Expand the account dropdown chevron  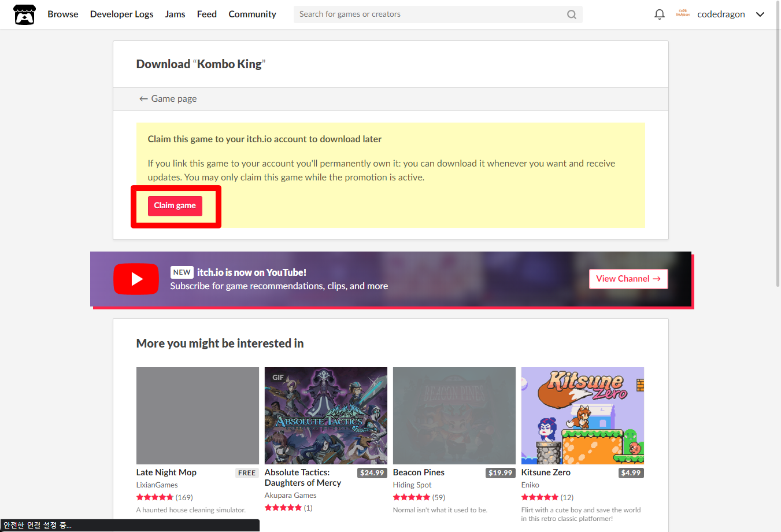click(x=760, y=14)
